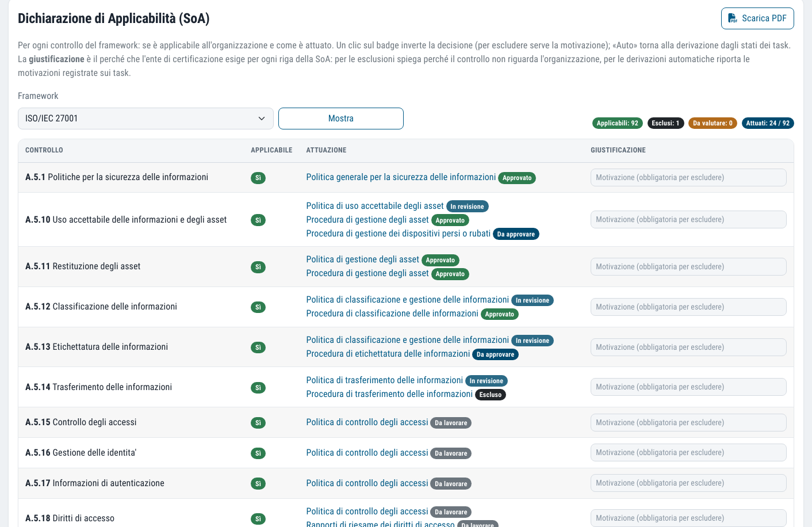Click the GIUSTIFICAZIONE column header
This screenshot has height=527, width=812.
(x=618, y=150)
